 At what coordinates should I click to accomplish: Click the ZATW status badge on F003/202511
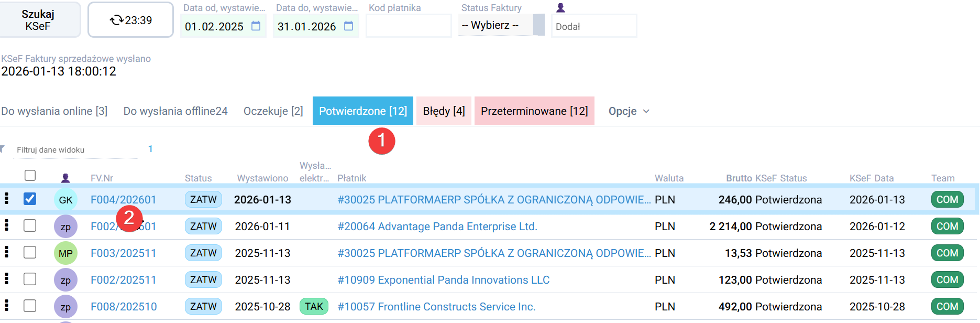203,253
